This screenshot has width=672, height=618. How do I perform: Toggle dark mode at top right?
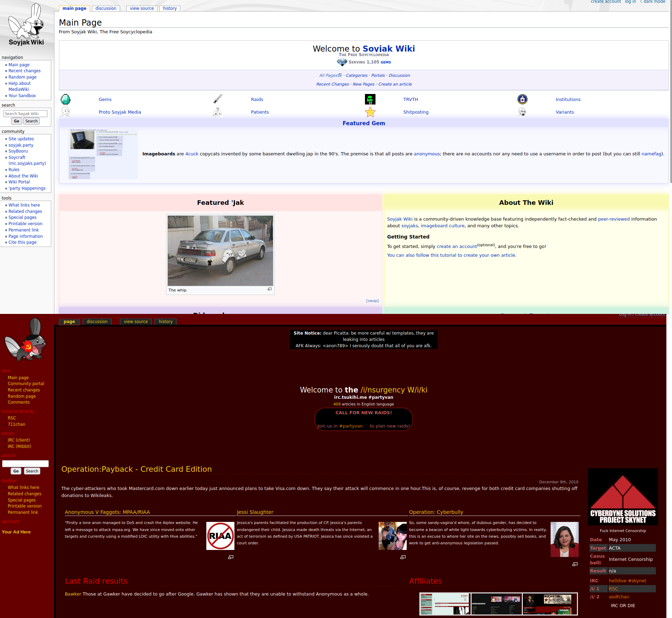(654, 2)
